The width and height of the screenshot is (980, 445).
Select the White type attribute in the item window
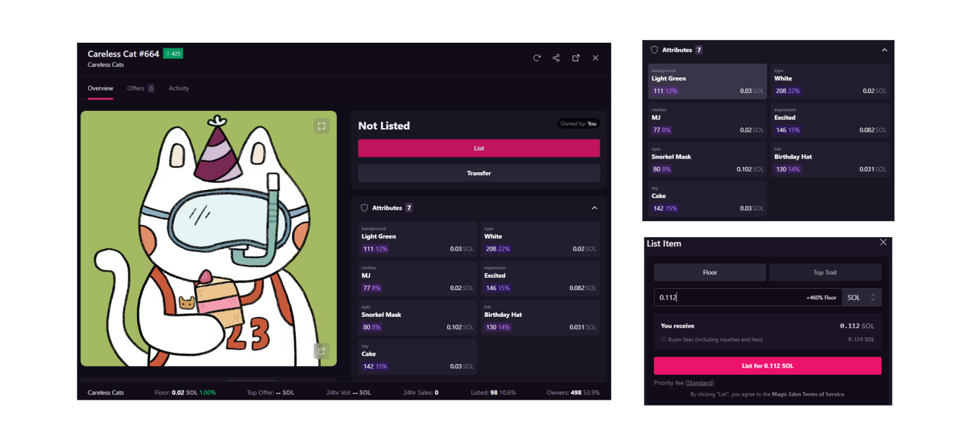[x=540, y=239]
